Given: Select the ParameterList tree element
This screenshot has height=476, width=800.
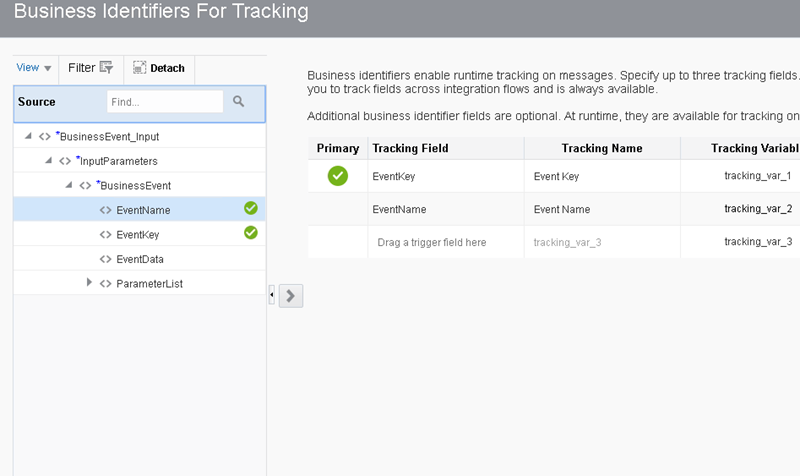Looking at the screenshot, I should [x=149, y=284].
